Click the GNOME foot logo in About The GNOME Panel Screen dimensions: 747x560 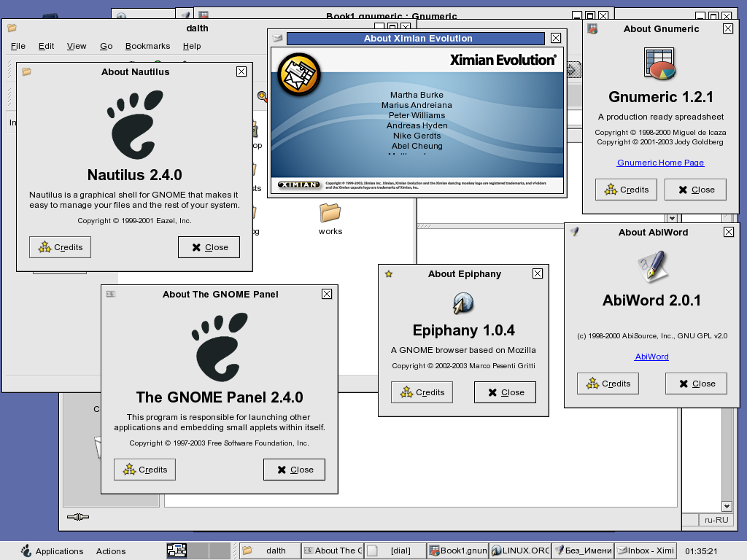coord(220,347)
